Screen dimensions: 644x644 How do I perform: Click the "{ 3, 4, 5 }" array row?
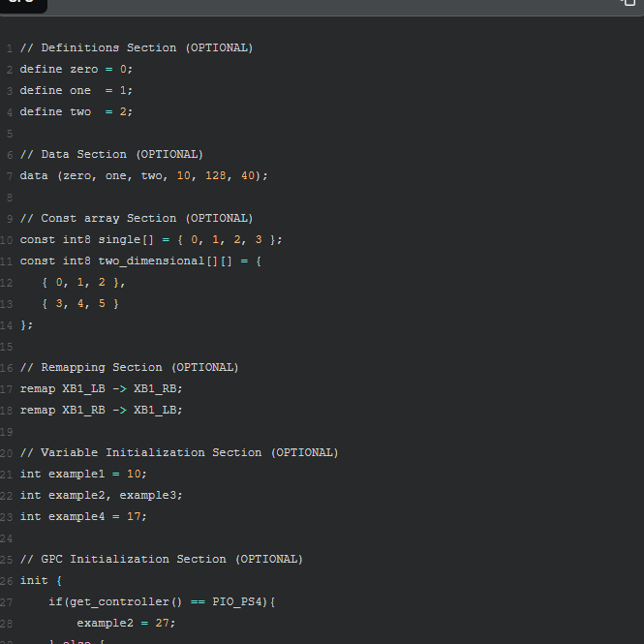(x=80, y=303)
